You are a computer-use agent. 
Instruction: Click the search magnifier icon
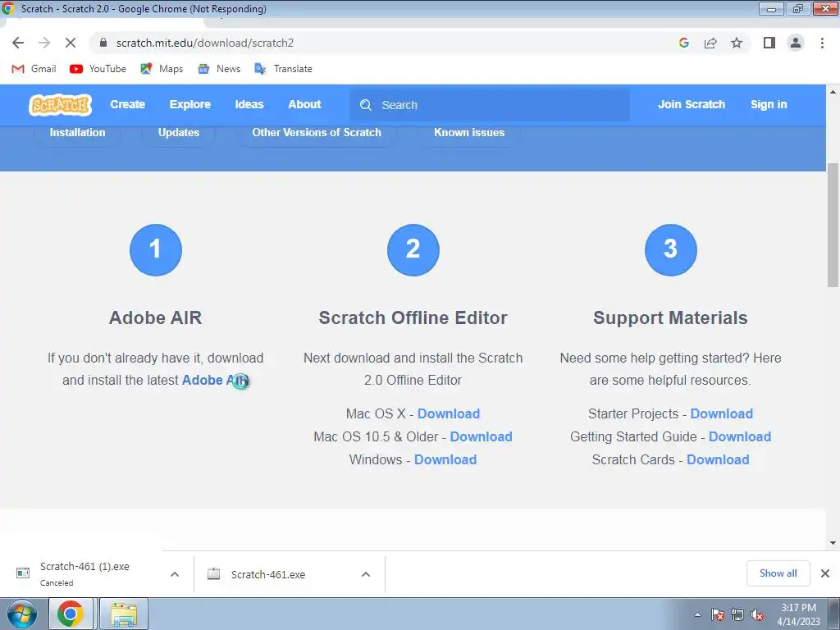click(x=366, y=105)
